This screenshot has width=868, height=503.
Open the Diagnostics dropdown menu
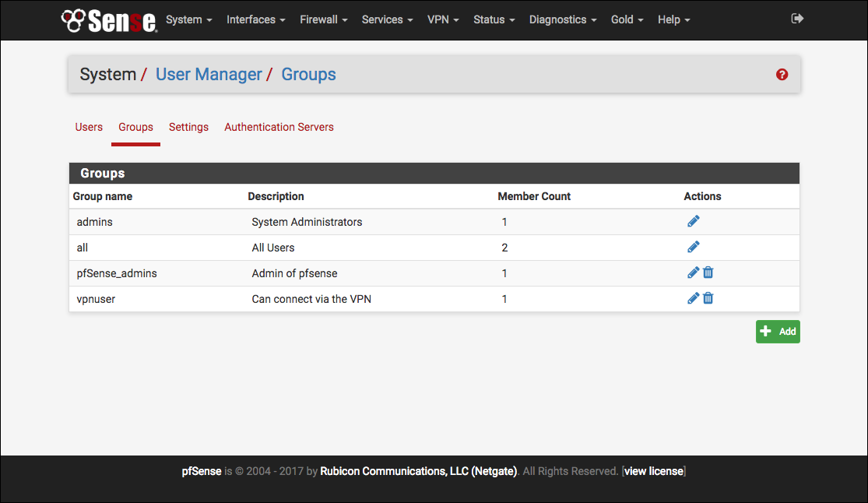pyautogui.click(x=563, y=19)
